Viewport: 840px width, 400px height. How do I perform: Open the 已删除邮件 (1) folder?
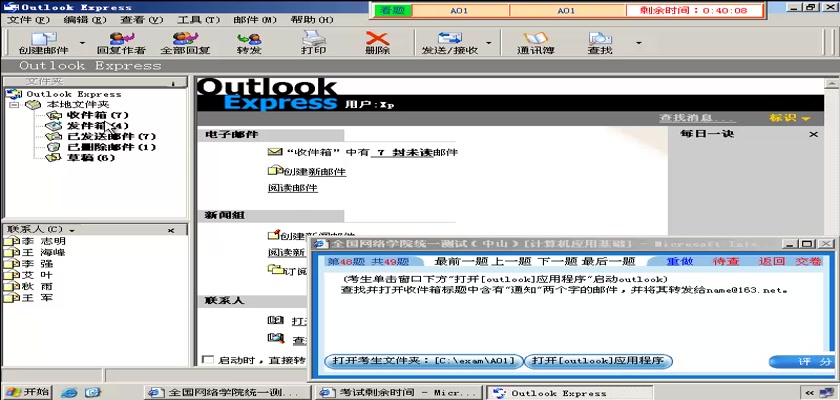tap(111, 147)
